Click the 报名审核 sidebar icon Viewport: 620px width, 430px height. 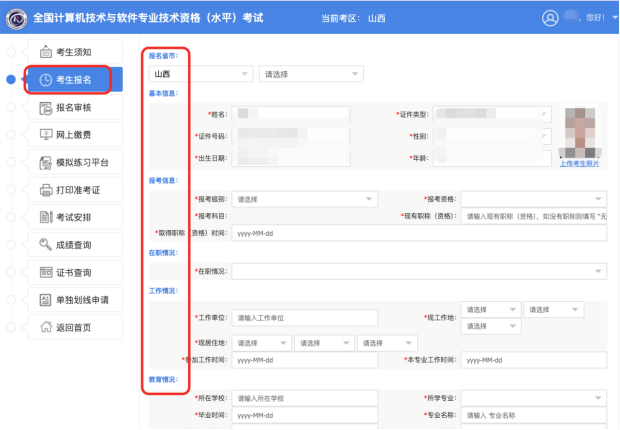click(x=46, y=108)
